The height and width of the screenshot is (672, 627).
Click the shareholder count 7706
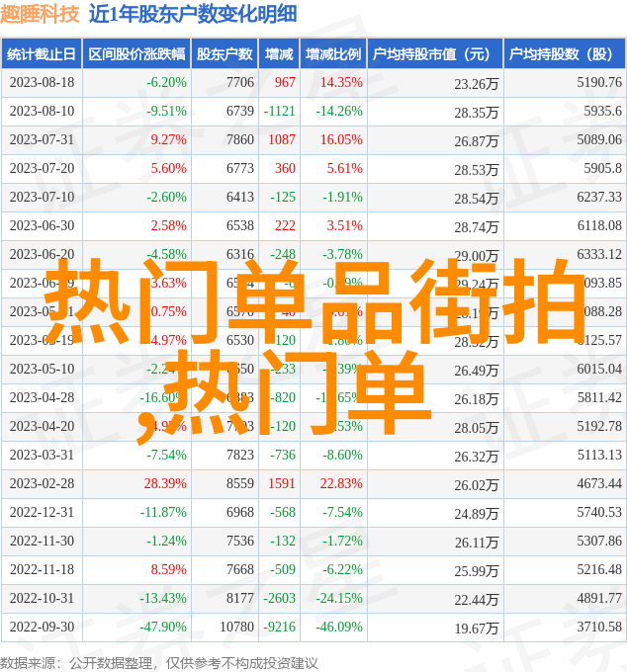pos(240,82)
